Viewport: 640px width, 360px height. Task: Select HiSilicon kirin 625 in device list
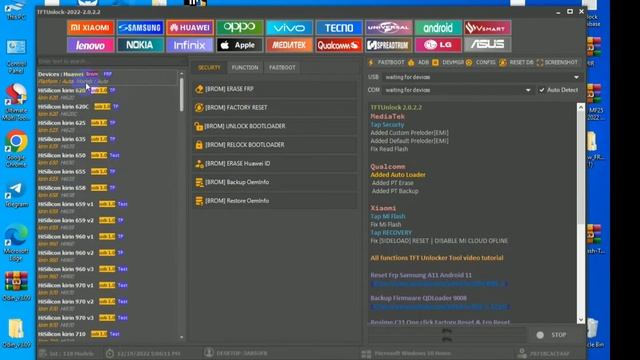[x=107, y=126]
